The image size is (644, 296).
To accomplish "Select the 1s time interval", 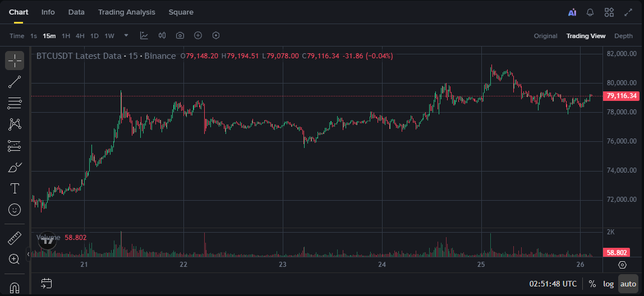I will [34, 36].
